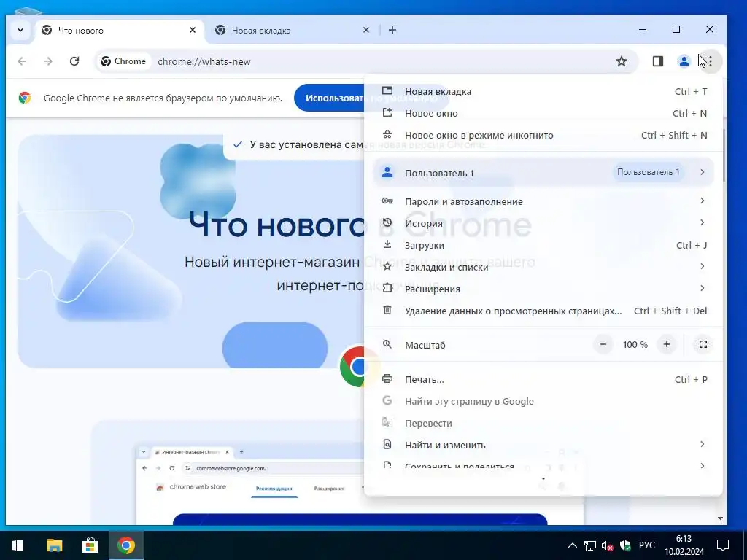Screen dimensions: 747x560
Task: Enter full screen mode icon
Action: pyautogui.click(x=703, y=344)
